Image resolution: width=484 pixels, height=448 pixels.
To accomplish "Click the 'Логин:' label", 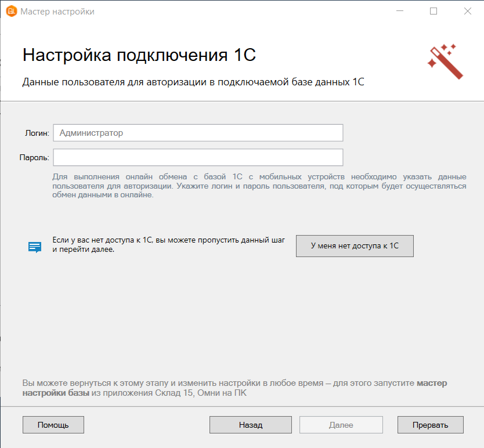I will pyautogui.click(x=37, y=133).
